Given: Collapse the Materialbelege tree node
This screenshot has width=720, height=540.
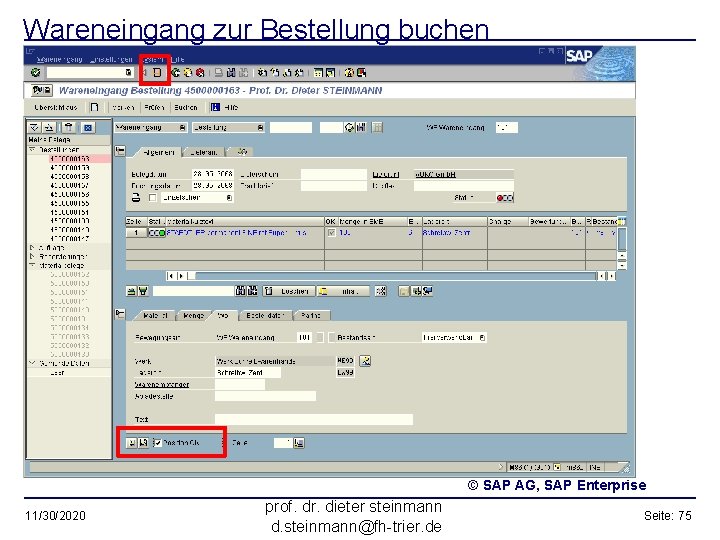Looking at the screenshot, I should coord(32,266).
